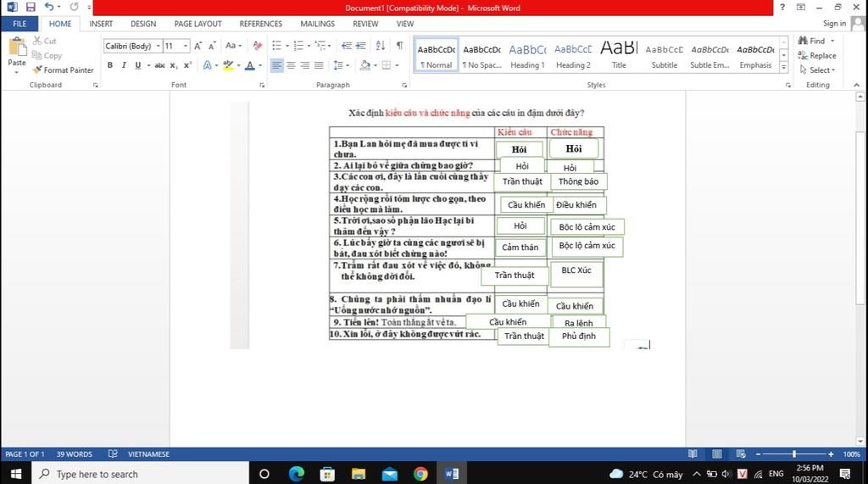The width and height of the screenshot is (868, 484).
Task: Open Line Spacing dropdown
Action: point(341,65)
